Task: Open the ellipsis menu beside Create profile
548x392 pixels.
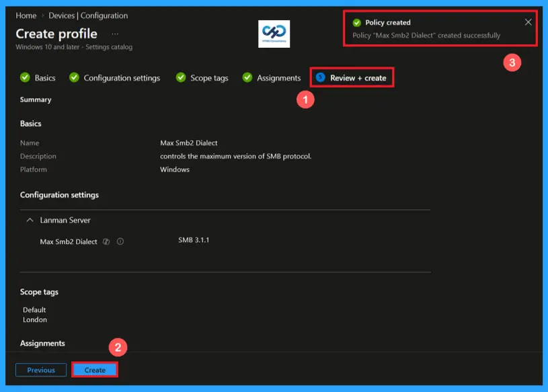Action: (x=115, y=34)
